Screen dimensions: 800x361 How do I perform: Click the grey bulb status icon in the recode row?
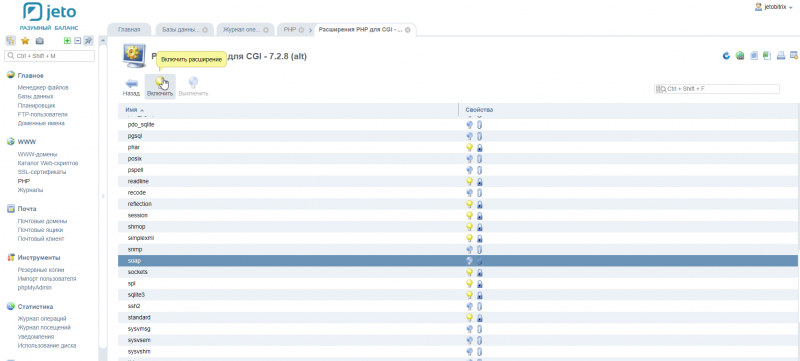pos(469,193)
